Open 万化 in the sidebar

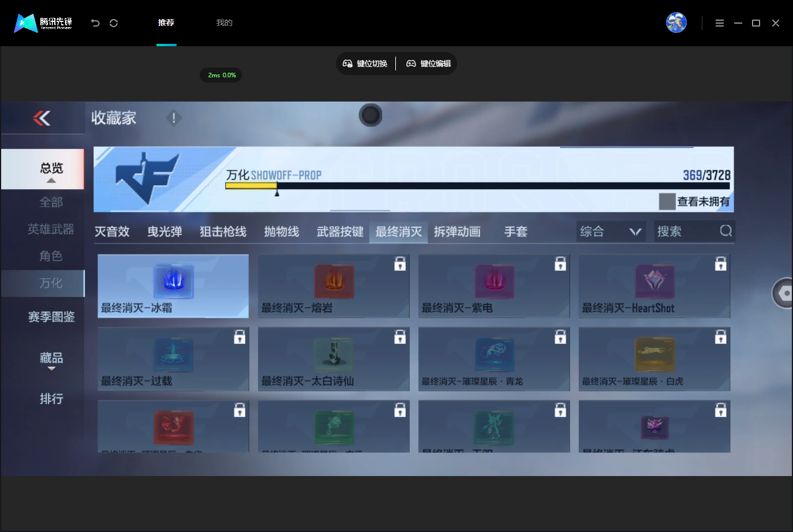pos(43,283)
